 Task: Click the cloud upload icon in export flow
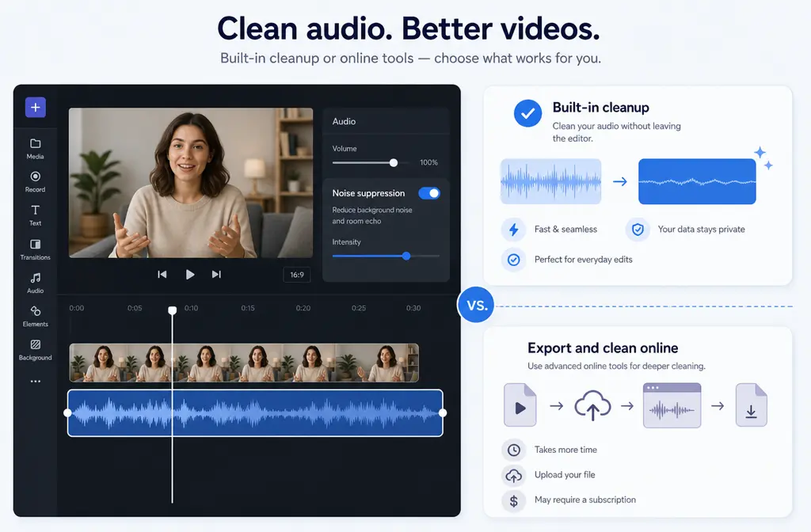pyautogui.click(x=592, y=405)
